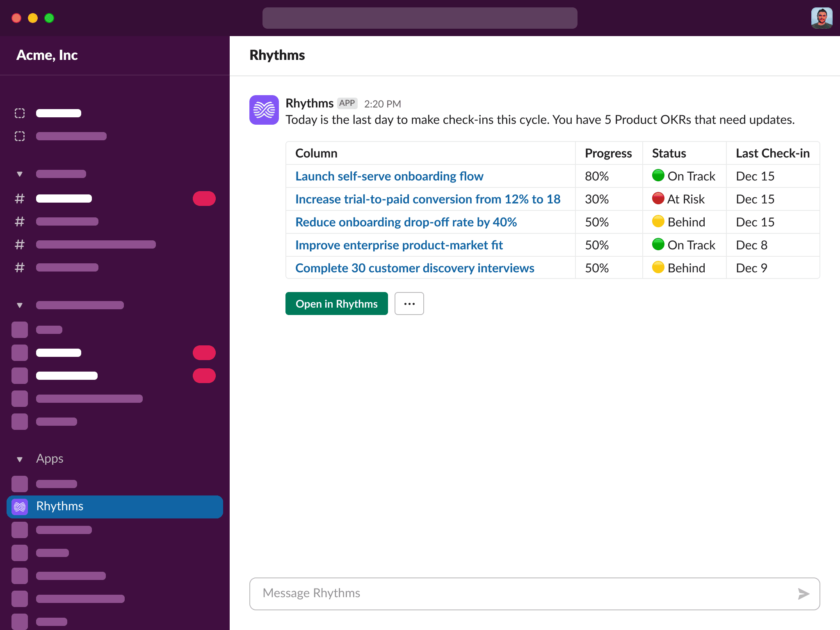Viewport: 840px width, 630px height.
Task: Click the green On Track status dot in the Launch self-serve row
Action: pos(658,176)
